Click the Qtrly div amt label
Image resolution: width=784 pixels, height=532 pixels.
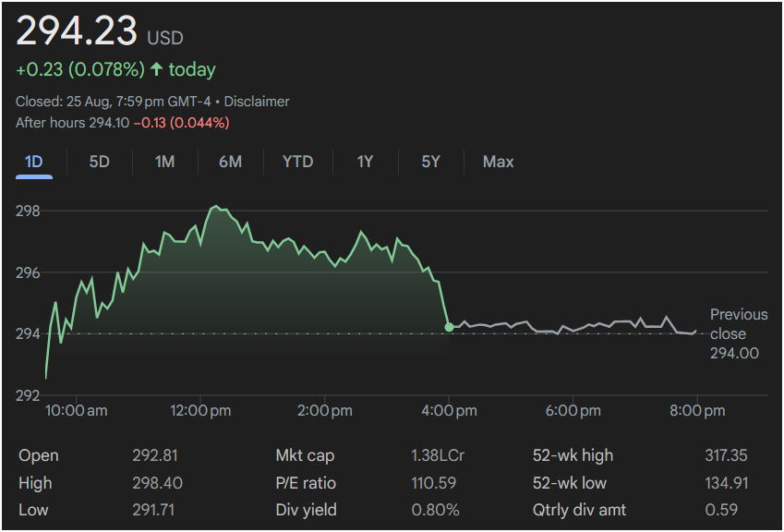579,509
